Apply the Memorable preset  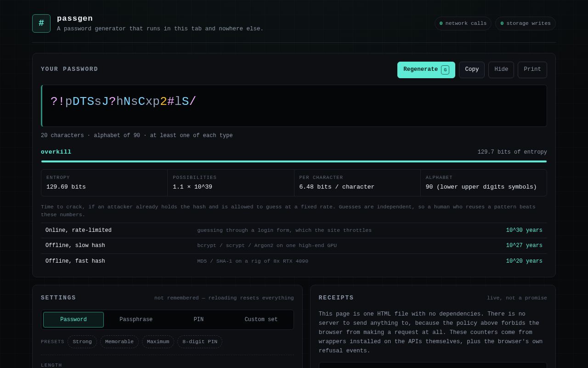point(119,342)
